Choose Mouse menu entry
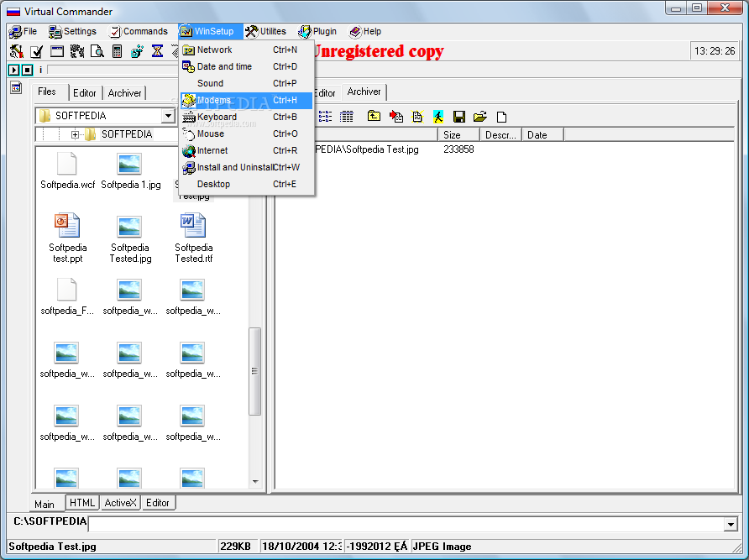 pyautogui.click(x=247, y=133)
